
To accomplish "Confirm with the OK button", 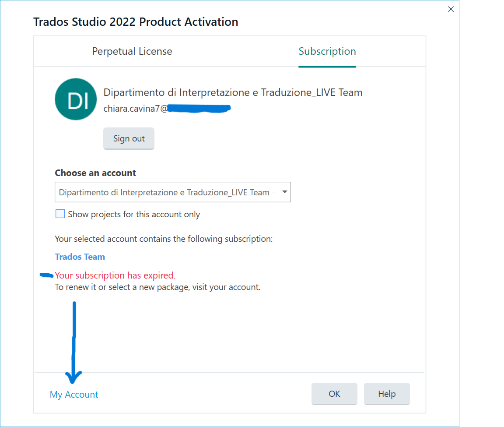I will coord(334,394).
